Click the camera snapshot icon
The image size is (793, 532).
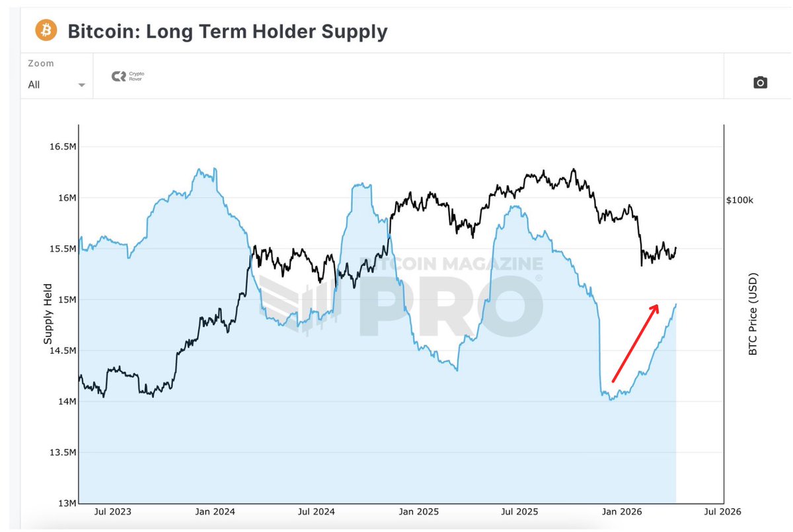tap(760, 83)
